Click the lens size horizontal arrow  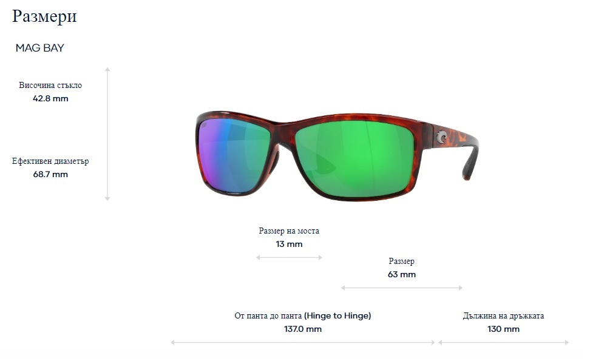click(x=401, y=288)
